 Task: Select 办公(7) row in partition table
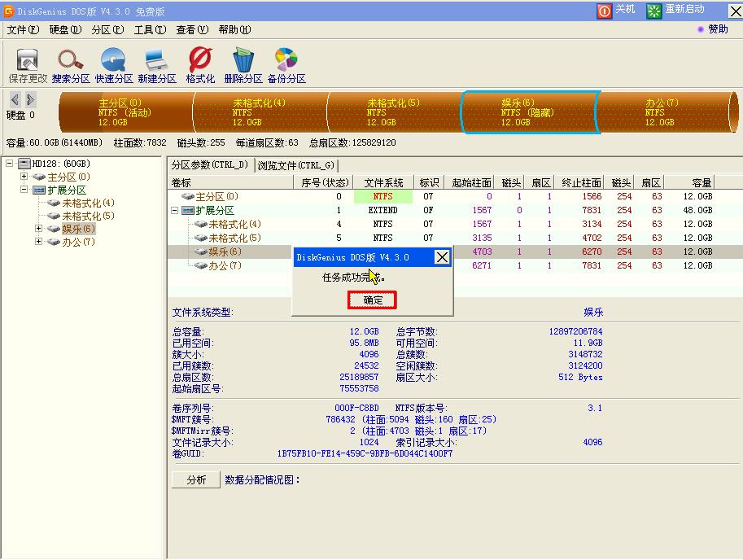tap(455, 265)
